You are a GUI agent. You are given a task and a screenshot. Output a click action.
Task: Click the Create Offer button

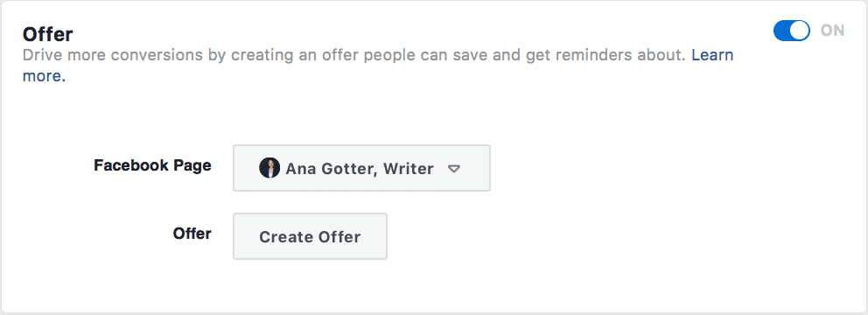tap(310, 236)
